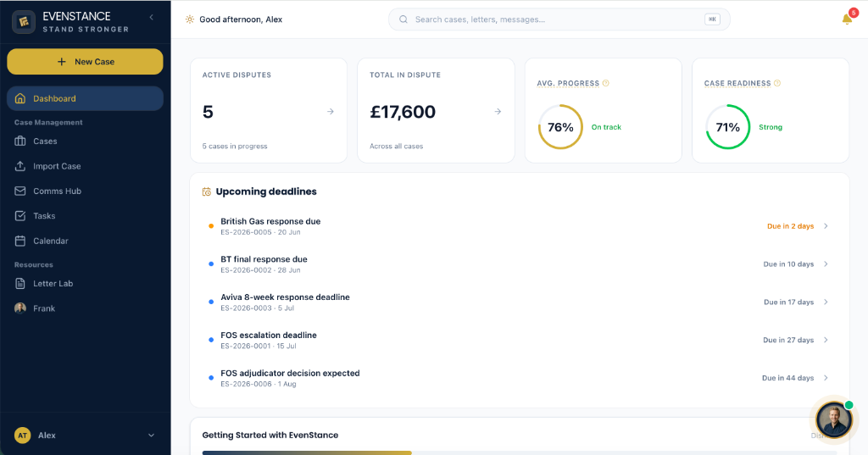This screenshot has height=455, width=868.
Task: Expand the Due in 10 days chevron
Action: 826,264
